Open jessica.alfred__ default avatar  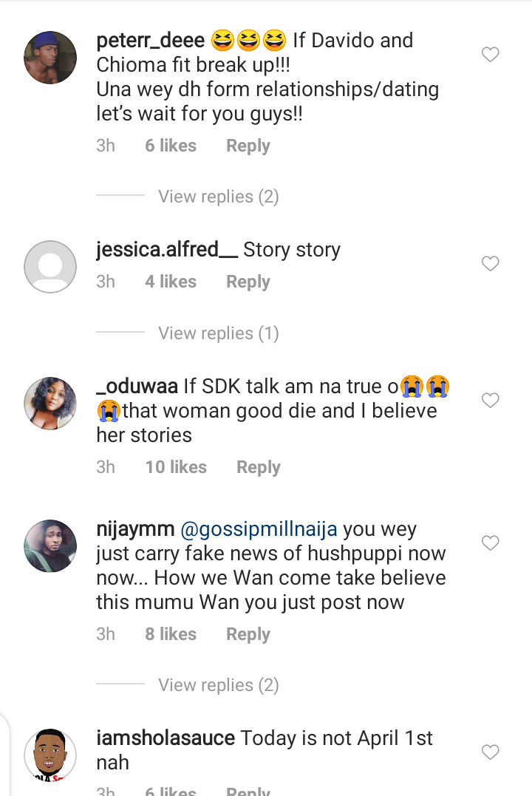50,267
